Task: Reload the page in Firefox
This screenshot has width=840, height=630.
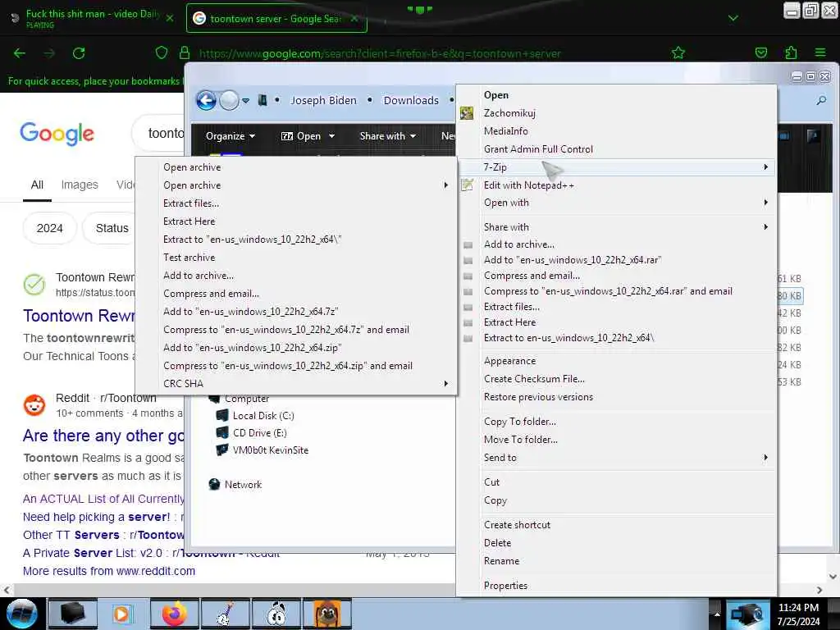Action: click(79, 53)
